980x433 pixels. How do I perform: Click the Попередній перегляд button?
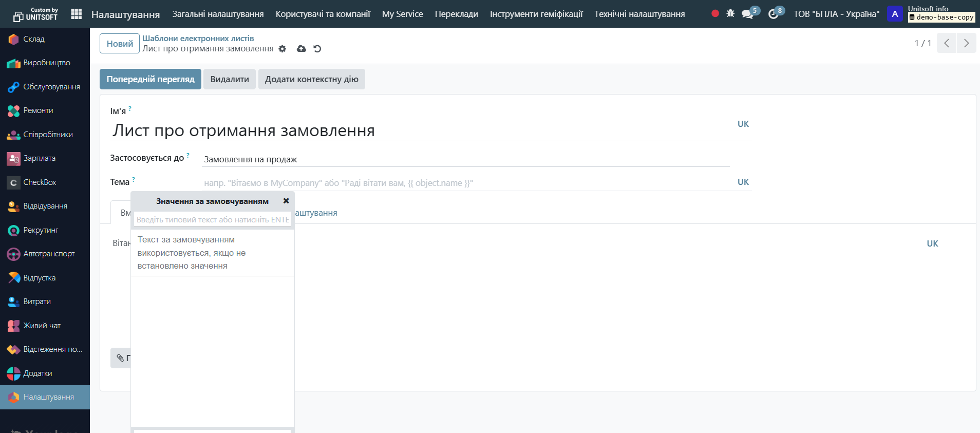(x=150, y=79)
